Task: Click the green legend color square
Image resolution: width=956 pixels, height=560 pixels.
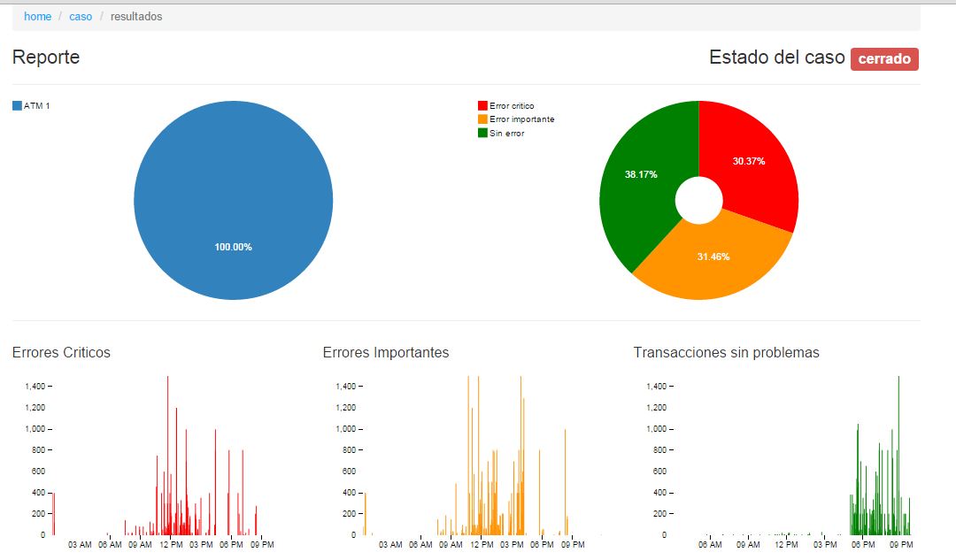Action: pos(482,132)
